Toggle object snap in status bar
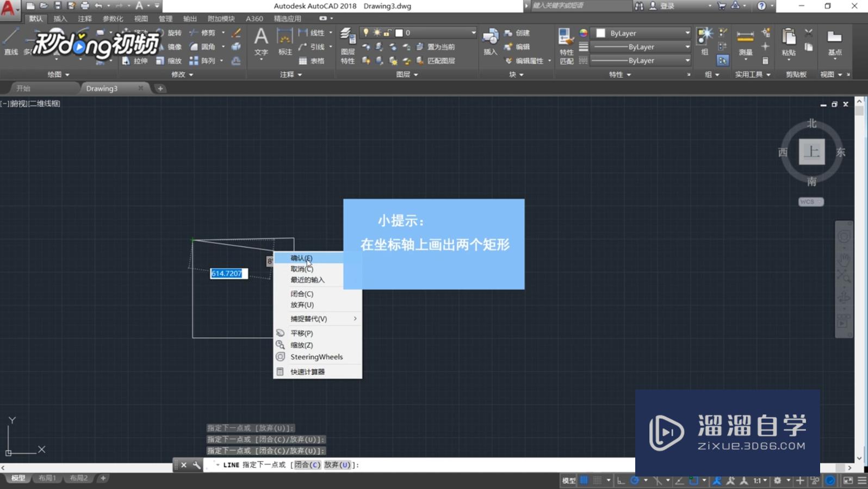The height and width of the screenshot is (489, 868). click(693, 480)
